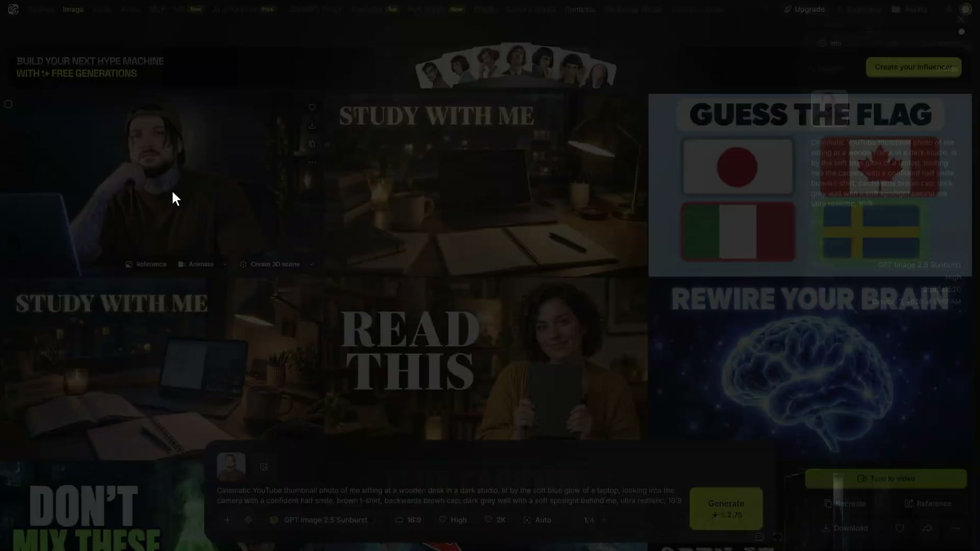
Task: Open the user profile avatar
Action: click(x=966, y=10)
